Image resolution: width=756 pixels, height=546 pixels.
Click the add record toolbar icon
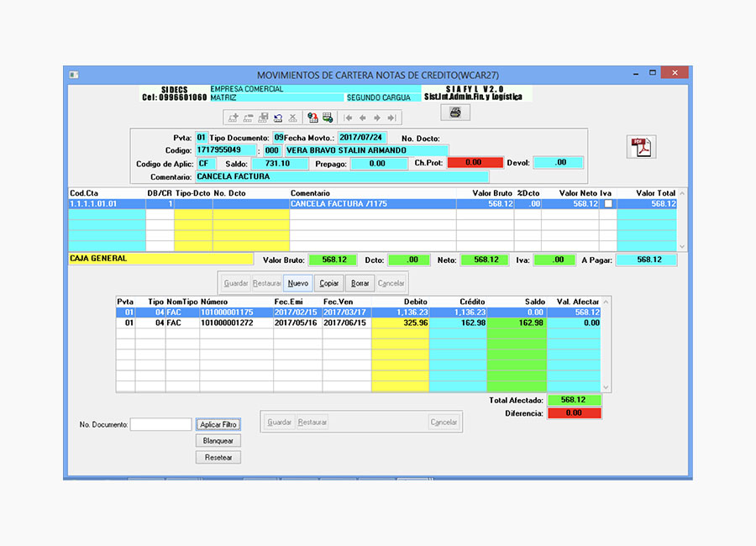click(234, 118)
